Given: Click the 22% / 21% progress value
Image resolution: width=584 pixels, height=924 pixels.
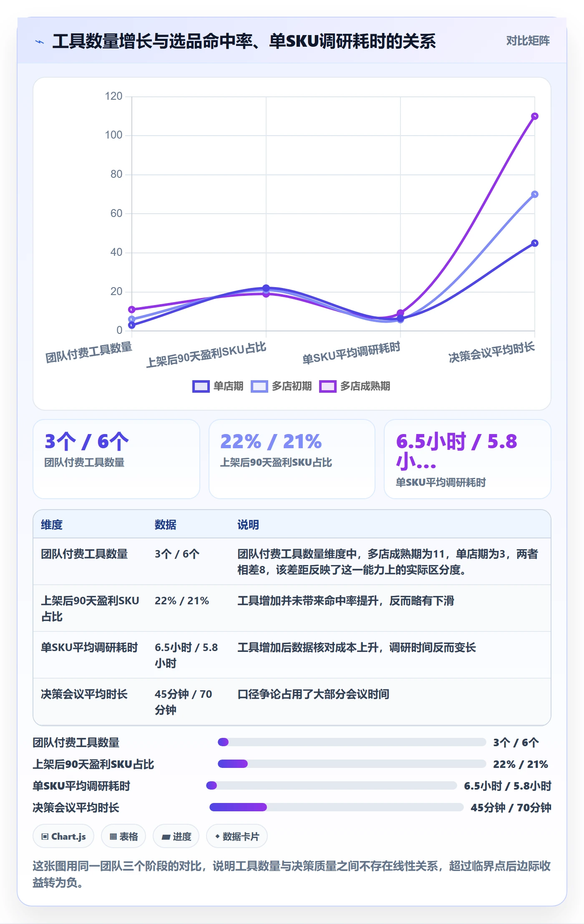Looking at the screenshot, I should pyautogui.click(x=521, y=764).
